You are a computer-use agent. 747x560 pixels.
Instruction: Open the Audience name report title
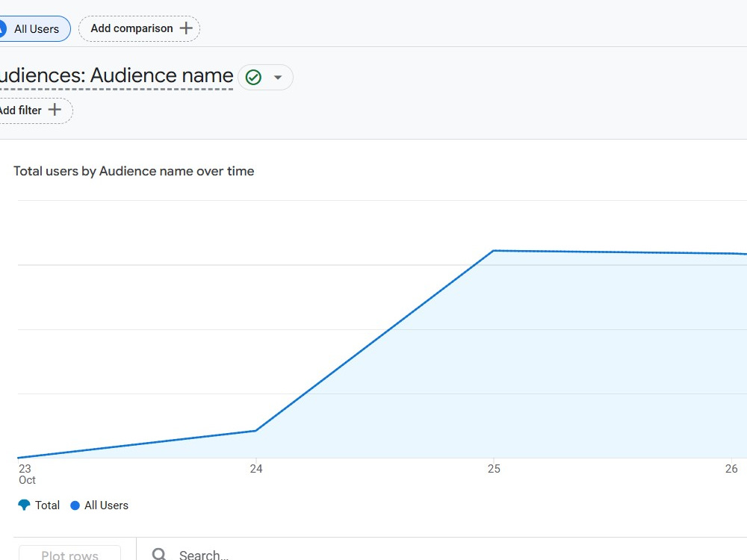pyautogui.click(x=117, y=75)
